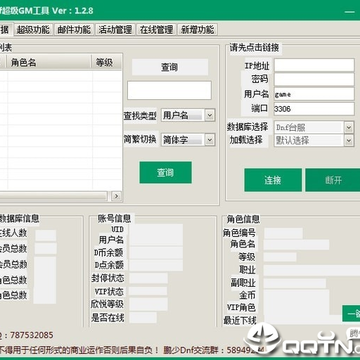
Task: Click the 角色编号 value field
Action: point(283,233)
